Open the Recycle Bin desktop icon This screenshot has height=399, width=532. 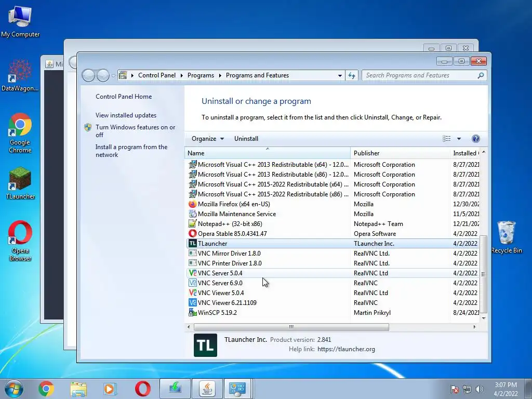506,237
